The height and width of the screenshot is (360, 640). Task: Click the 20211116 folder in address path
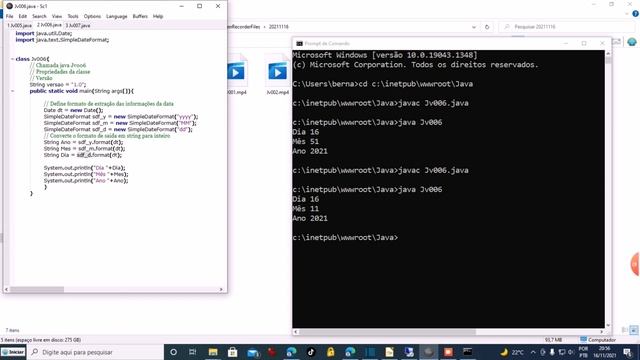[278, 27]
